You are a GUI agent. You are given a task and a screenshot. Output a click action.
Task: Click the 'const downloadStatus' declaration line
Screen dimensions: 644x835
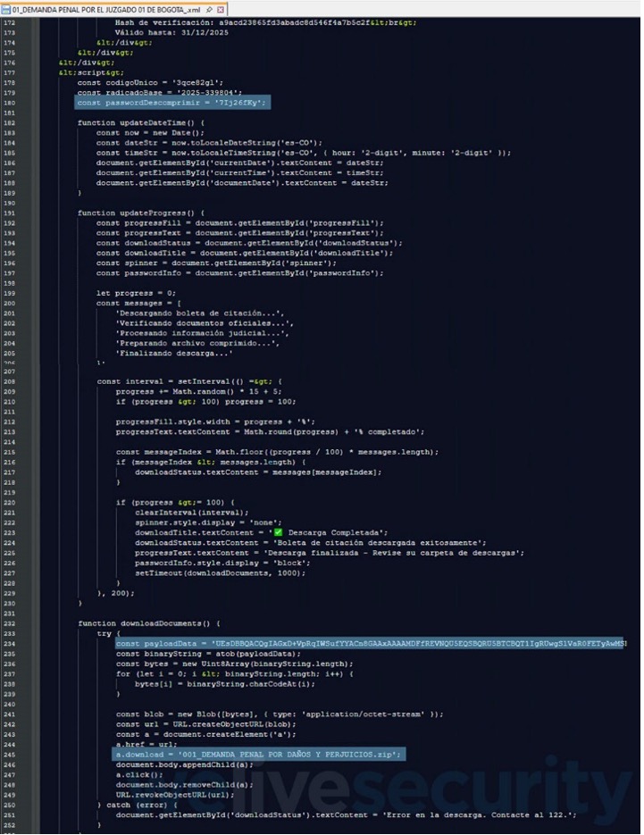[x=249, y=243]
